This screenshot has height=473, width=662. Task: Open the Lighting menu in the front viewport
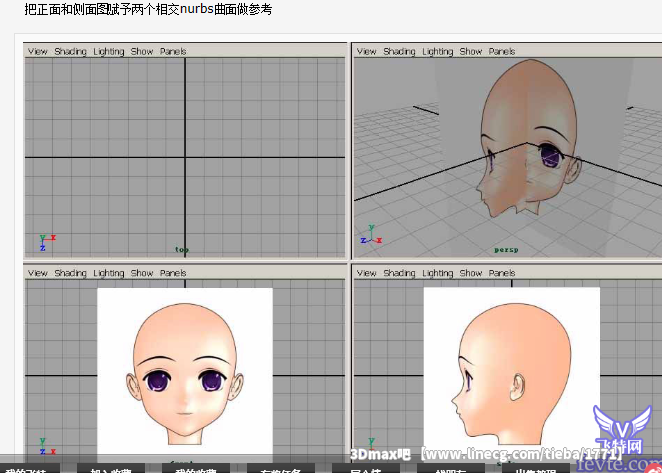point(109,273)
